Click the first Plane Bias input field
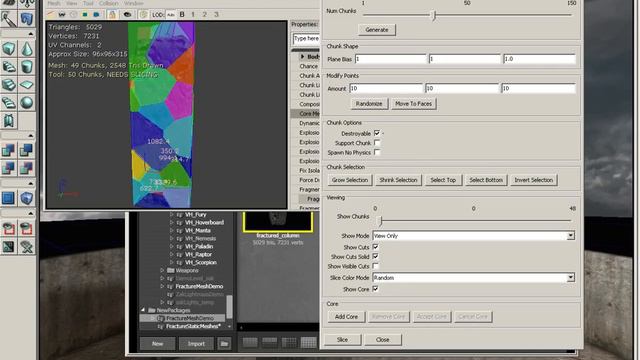640x360 pixels. [x=391, y=59]
